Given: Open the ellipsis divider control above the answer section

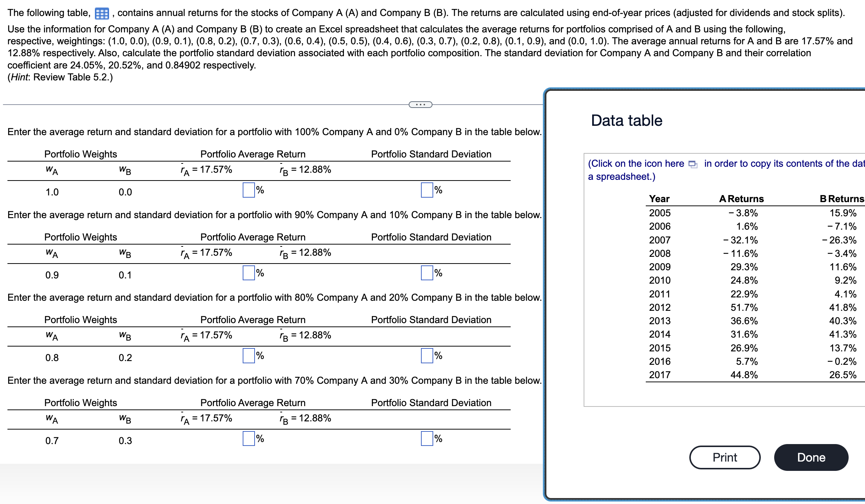Looking at the screenshot, I should 420,105.
